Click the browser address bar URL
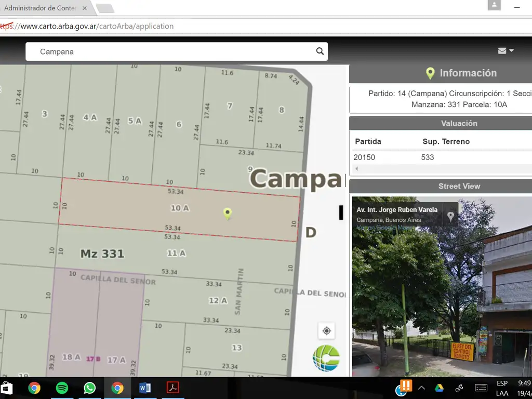The image size is (532, 399). [97, 26]
